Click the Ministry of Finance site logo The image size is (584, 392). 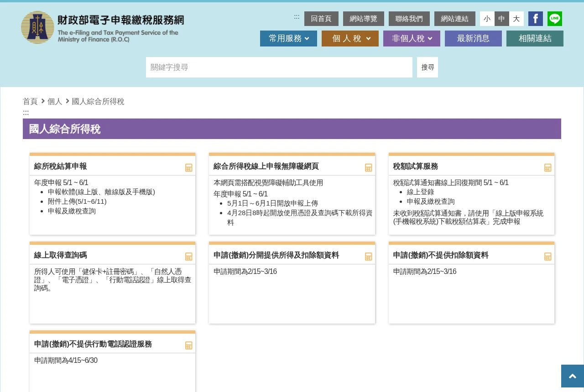point(103,27)
